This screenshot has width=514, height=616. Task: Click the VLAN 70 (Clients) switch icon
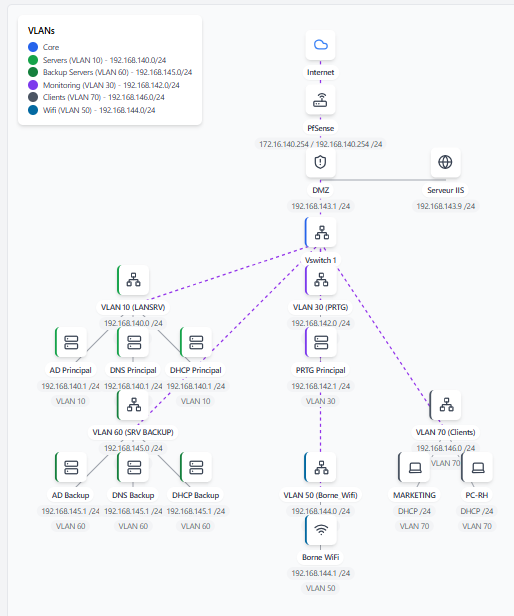[x=445, y=405]
